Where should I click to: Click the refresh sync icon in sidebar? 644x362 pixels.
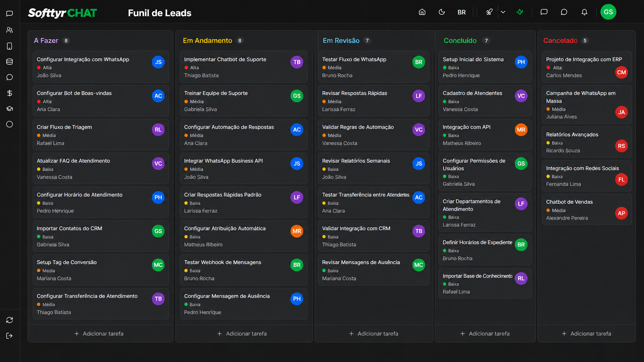point(10,320)
